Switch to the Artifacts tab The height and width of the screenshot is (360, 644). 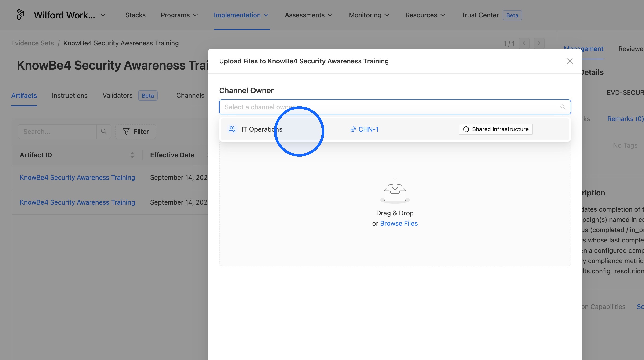coord(24,96)
